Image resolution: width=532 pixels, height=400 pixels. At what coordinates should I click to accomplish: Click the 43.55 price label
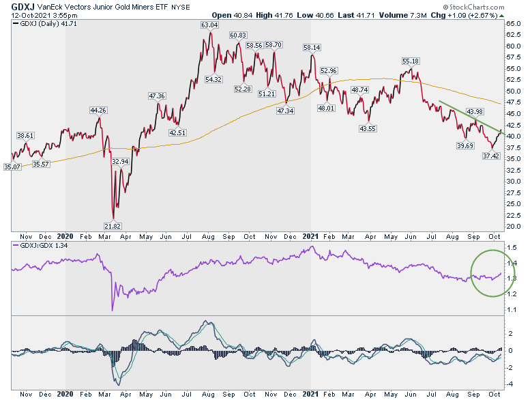[x=368, y=128]
